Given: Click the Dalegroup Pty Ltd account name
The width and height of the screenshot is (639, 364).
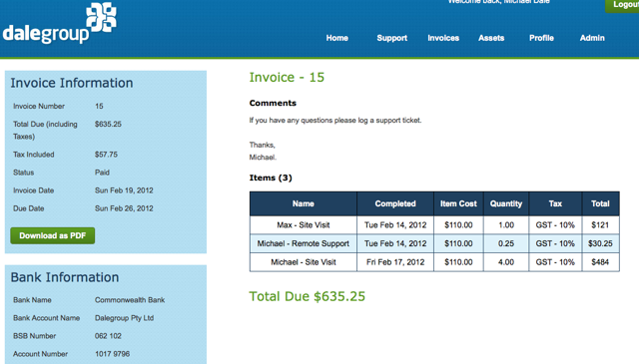Looking at the screenshot, I should [124, 318].
